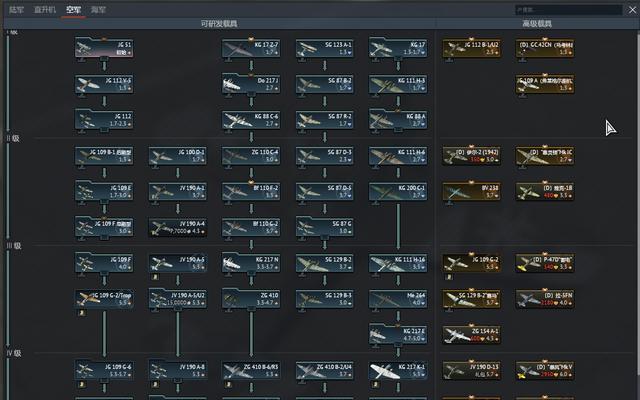
Task: Select the SG 123 A-1 aircraft card
Action: 324,48
